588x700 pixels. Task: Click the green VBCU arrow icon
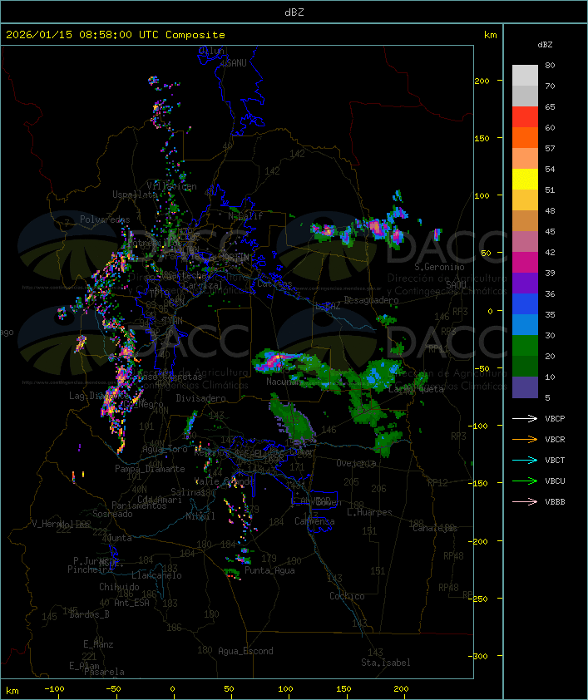coord(525,481)
